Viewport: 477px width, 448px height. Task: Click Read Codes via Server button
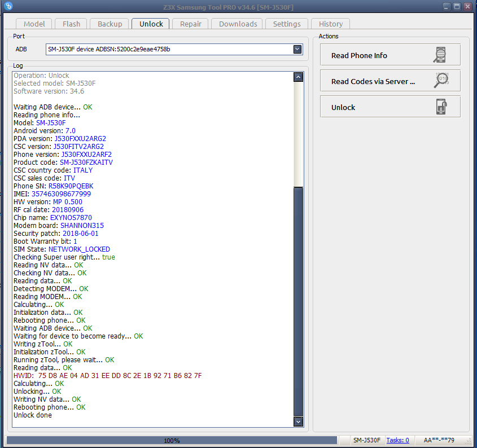(390, 81)
